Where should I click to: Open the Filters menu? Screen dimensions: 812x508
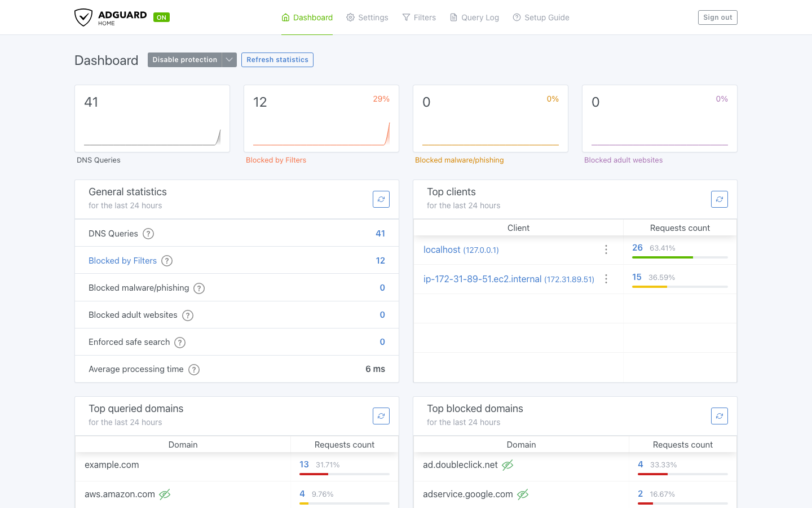419,17
